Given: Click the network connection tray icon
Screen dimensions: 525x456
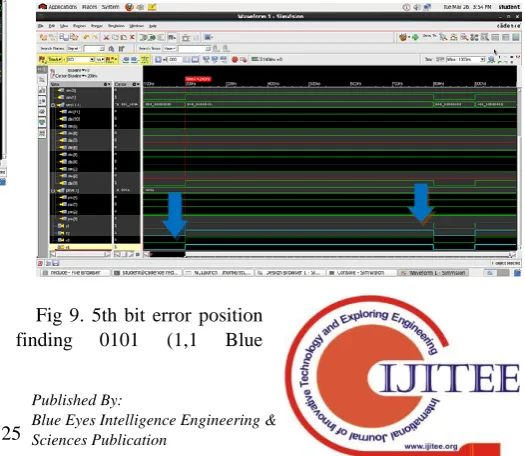Looking at the screenshot, I should click(x=427, y=7).
